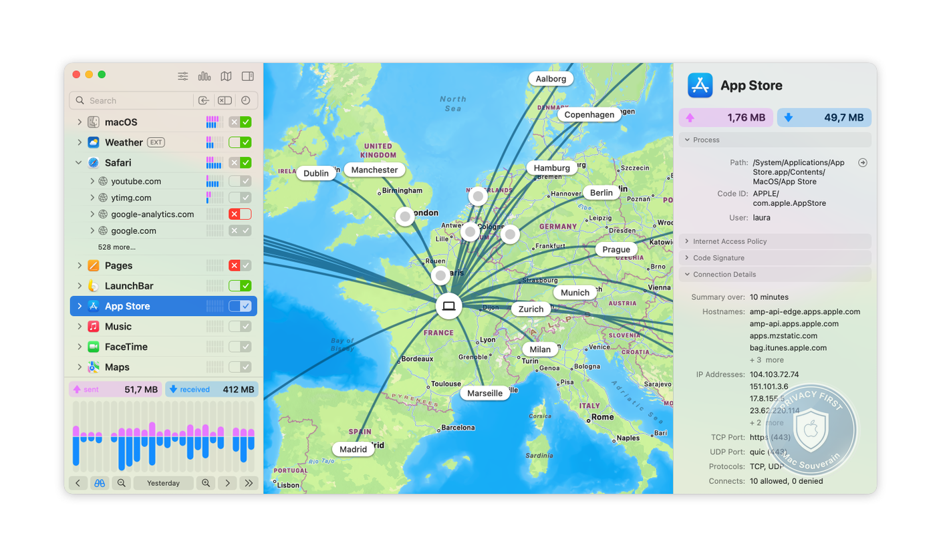Expand the ytimg.com domain row
The width and height of the screenshot is (941, 560).
pyautogui.click(x=92, y=198)
